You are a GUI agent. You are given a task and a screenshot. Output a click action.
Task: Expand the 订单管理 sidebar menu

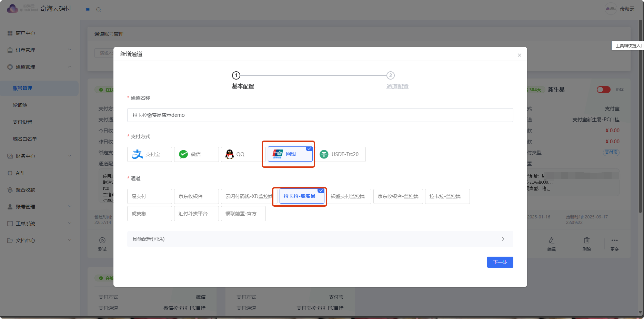click(x=40, y=50)
